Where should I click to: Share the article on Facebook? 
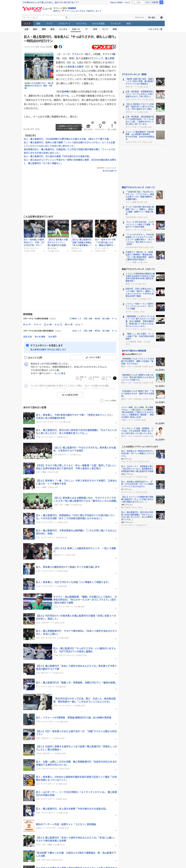60,47
